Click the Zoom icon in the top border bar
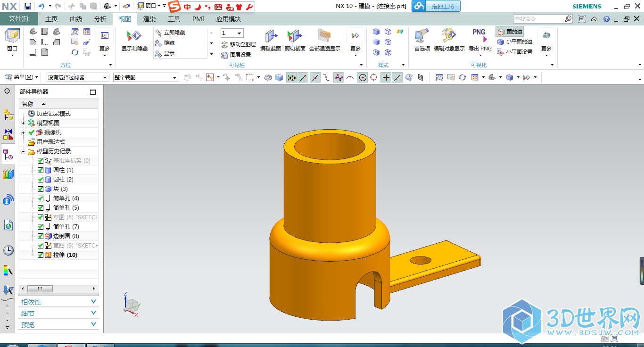The width and height of the screenshot is (644, 347). (x=439, y=77)
